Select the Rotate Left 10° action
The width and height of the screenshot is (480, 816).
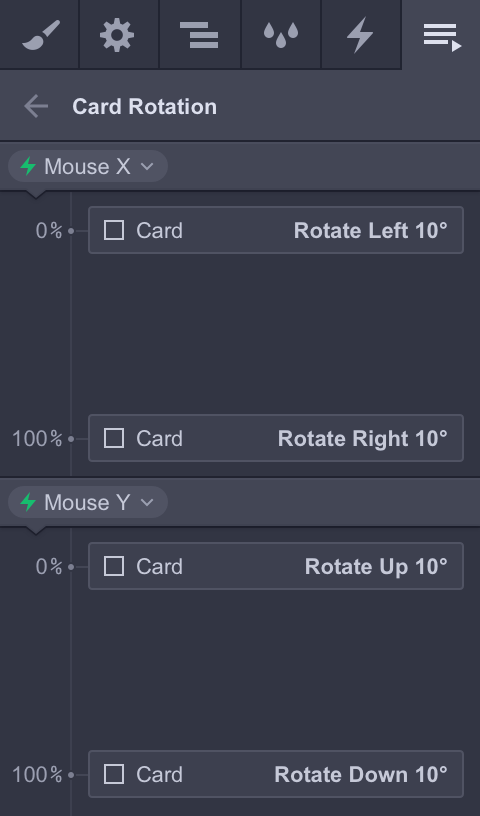370,231
